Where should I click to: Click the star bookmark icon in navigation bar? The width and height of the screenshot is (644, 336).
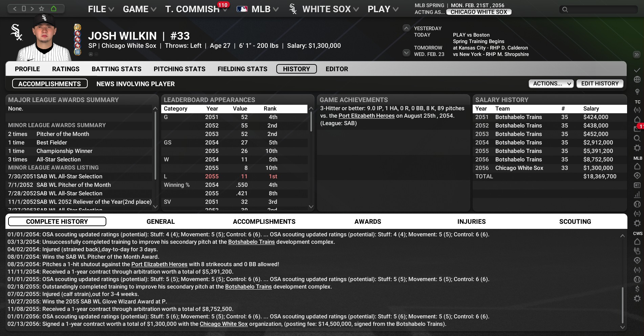[x=42, y=9]
